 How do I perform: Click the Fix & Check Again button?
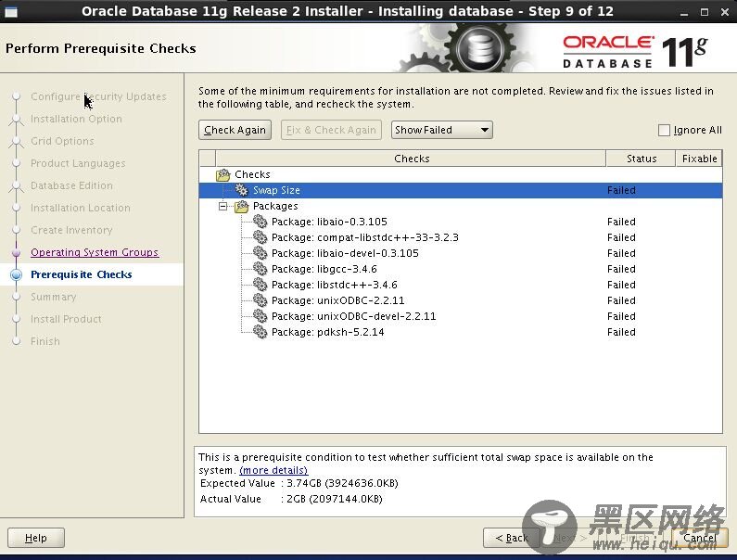(x=331, y=130)
